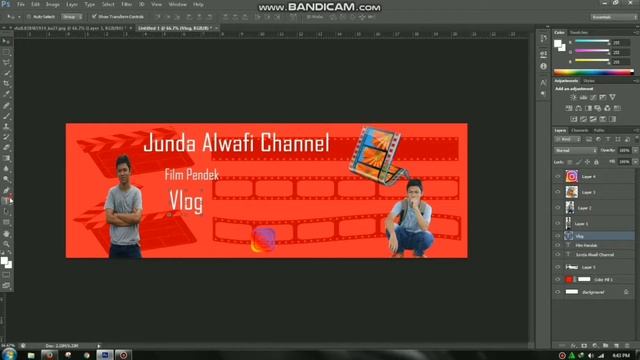Hide the Vlog text layer

[x=558, y=236]
